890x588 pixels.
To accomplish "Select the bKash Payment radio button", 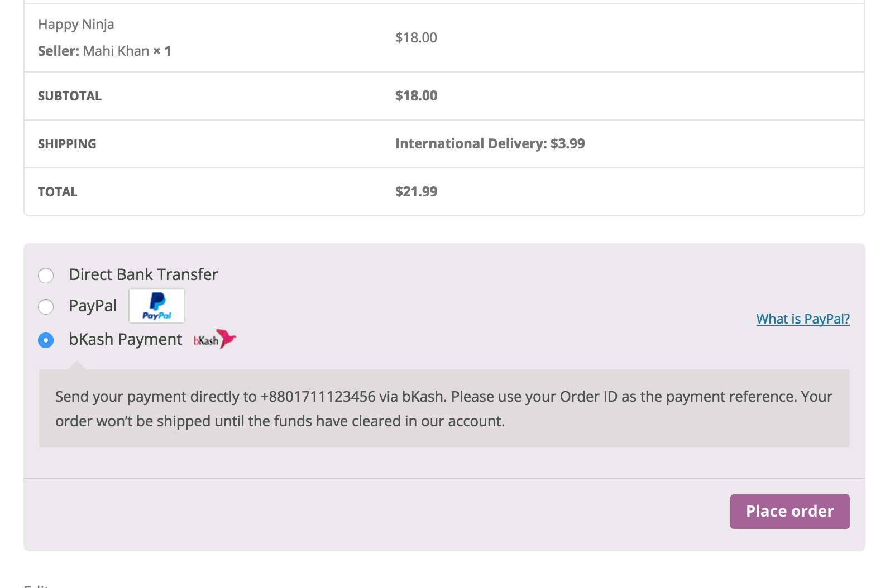I will pos(46,340).
